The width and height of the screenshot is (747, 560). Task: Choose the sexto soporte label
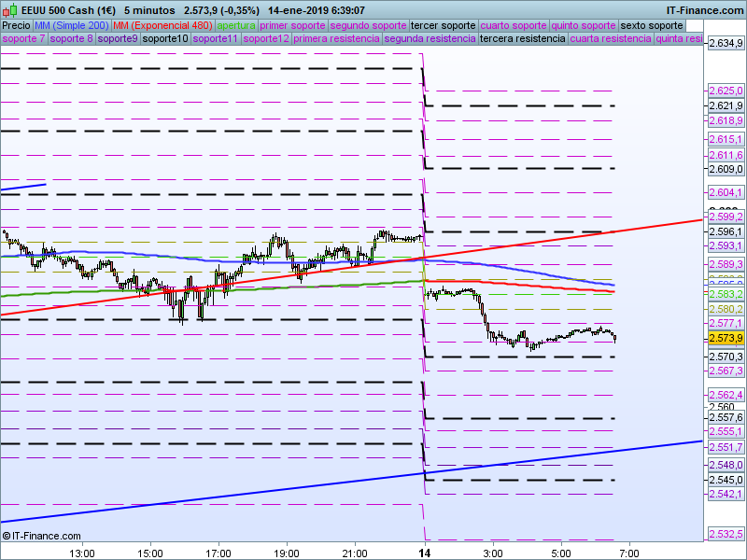click(652, 26)
